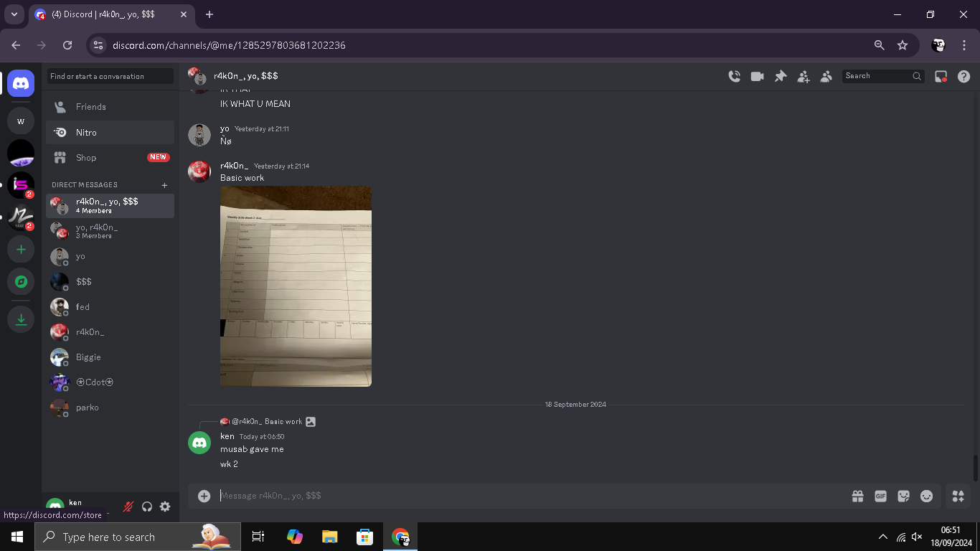The image size is (980, 551).
Task: Open the Shop page
Action: pyautogui.click(x=110, y=157)
